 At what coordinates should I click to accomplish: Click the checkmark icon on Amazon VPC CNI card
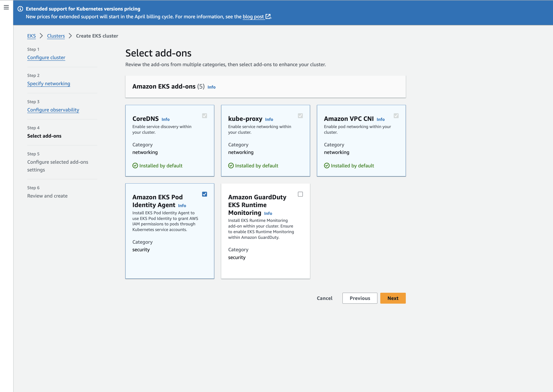click(x=327, y=166)
